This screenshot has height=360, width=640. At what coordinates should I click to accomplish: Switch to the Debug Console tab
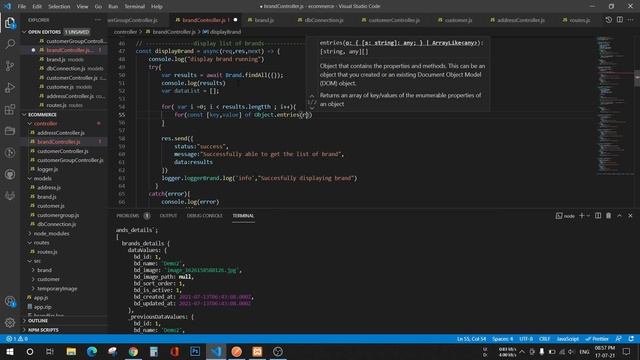coord(204,216)
